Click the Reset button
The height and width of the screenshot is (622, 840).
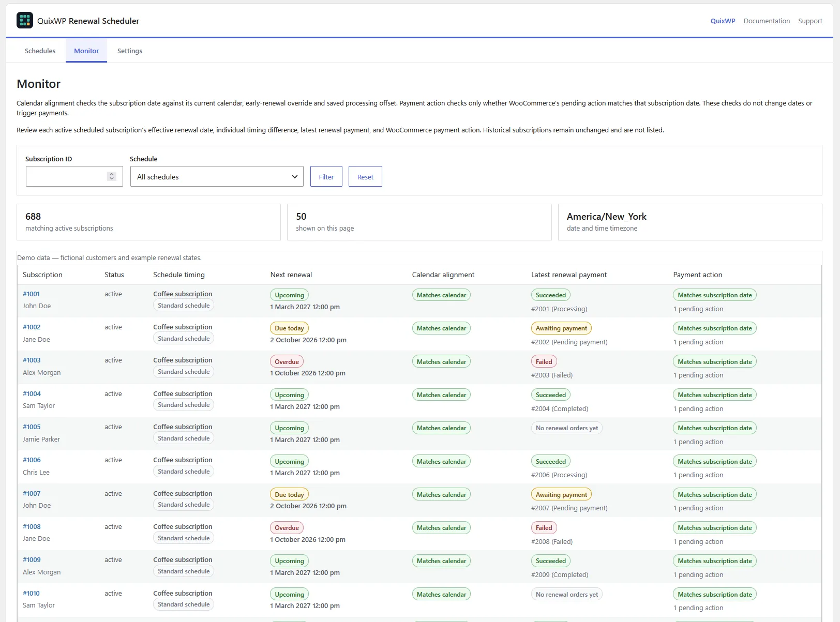[365, 176]
